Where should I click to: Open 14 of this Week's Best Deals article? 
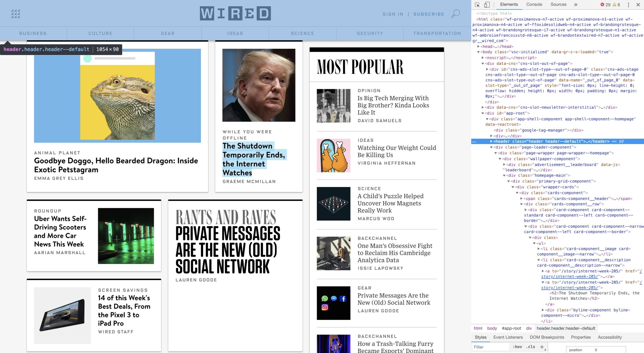[124, 310]
